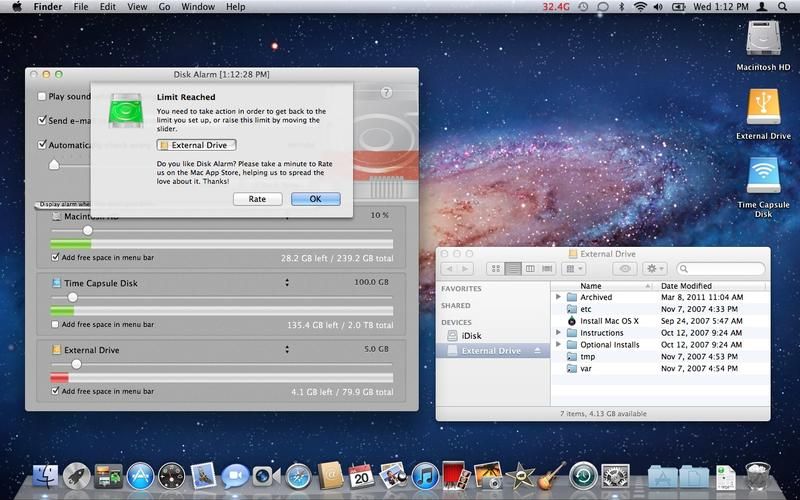
Task: Click the Finder search field
Action: click(720, 268)
